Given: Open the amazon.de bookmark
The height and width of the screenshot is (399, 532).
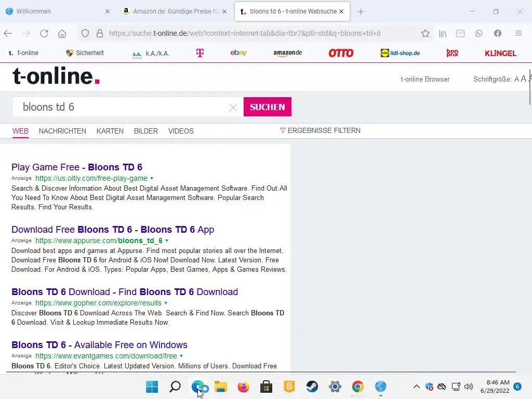Looking at the screenshot, I should pos(288,53).
